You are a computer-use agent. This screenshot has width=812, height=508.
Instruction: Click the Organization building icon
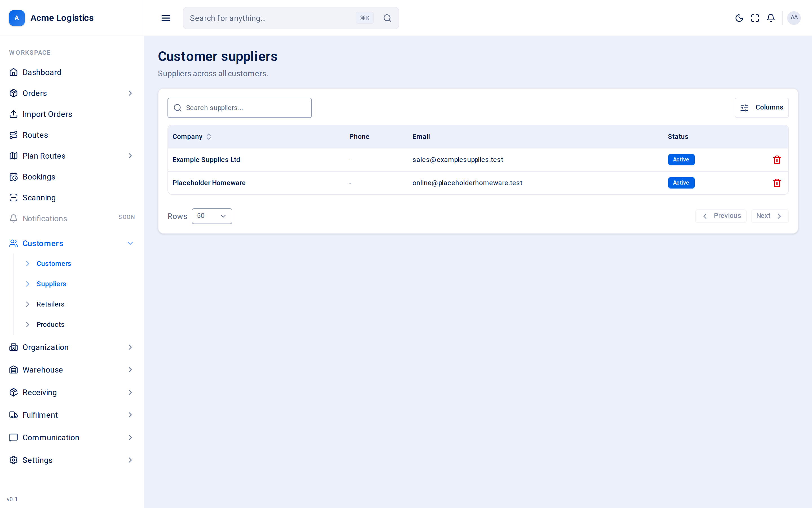point(14,347)
